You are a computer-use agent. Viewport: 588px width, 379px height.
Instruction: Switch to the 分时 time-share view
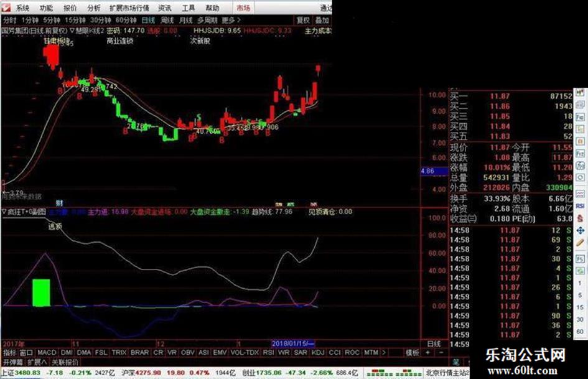coord(10,21)
